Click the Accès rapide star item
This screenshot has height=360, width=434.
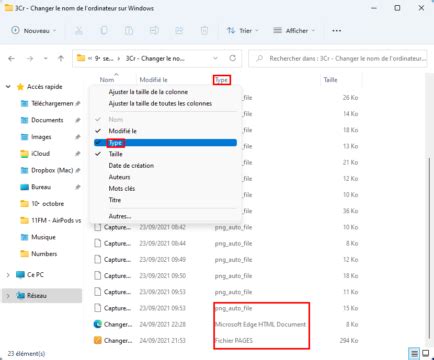click(40, 87)
